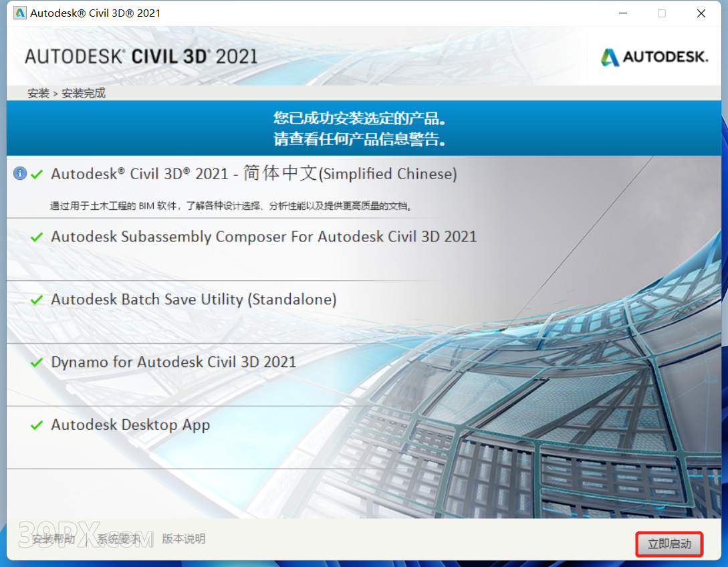The image size is (728, 567).
Task: Open the 系统要求 link
Action: 118,539
